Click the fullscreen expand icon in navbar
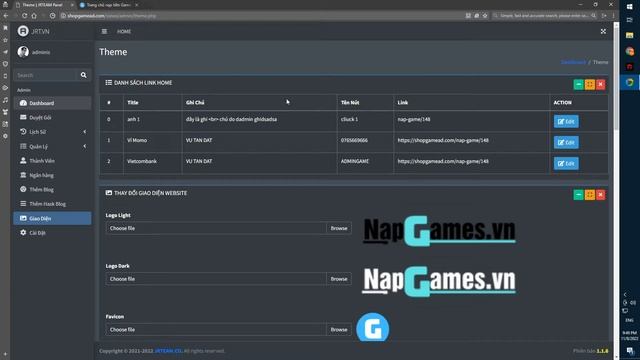The height and width of the screenshot is (360, 640). pos(603,31)
